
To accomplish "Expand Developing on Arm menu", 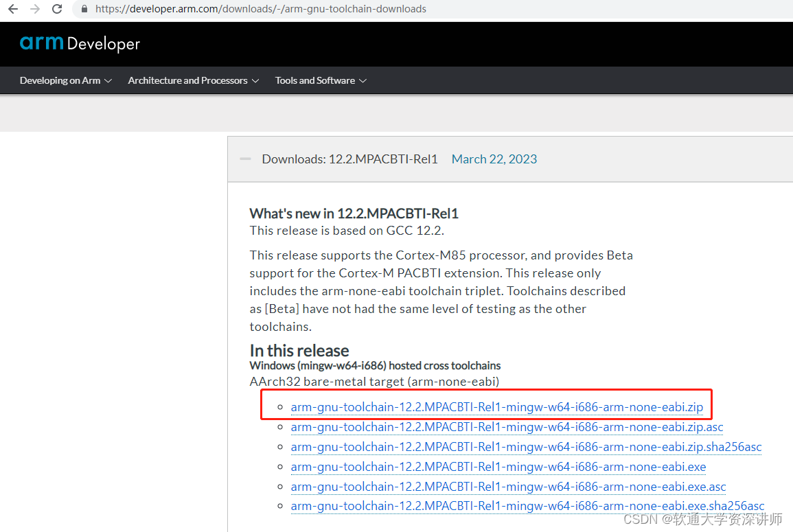I will (x=65, y=80).
